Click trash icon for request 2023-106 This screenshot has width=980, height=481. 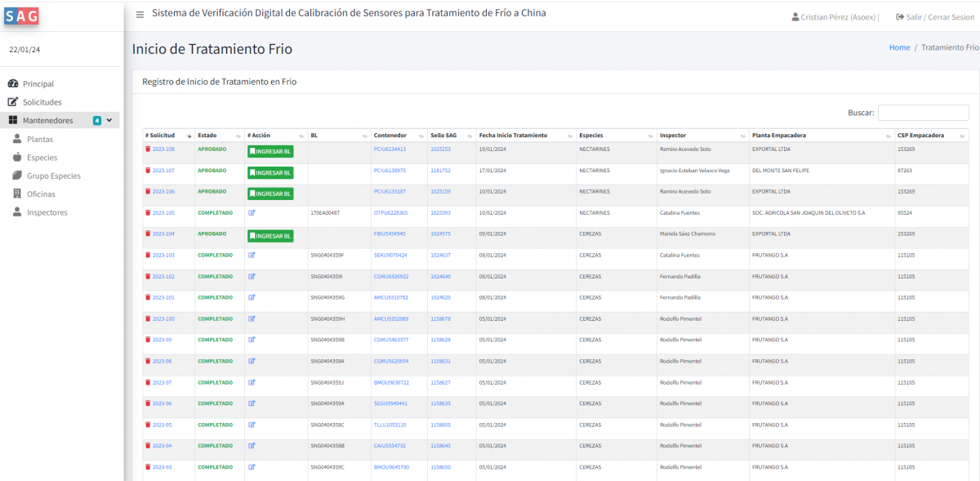click(148, 192)
